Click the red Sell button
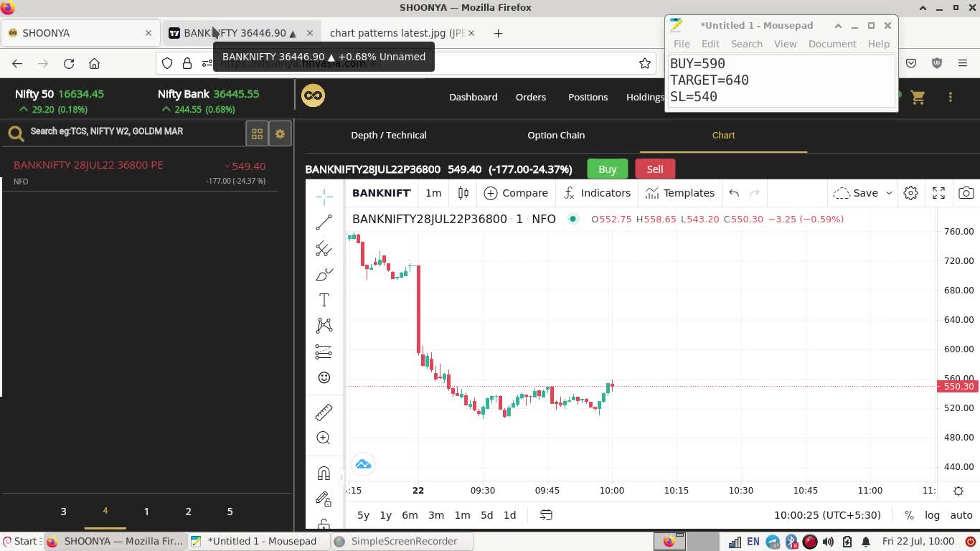980x551 pixels. pos(655,169)
